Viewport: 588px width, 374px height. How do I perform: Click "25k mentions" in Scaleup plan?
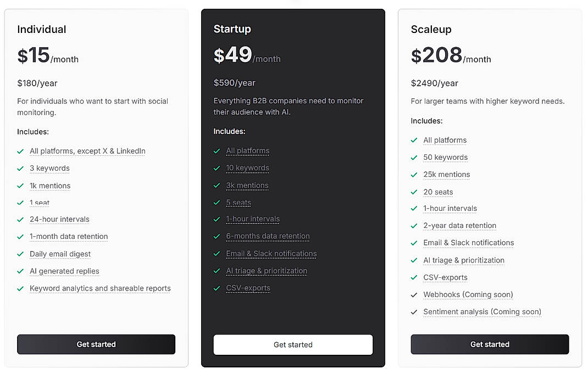tap(446, 175)
